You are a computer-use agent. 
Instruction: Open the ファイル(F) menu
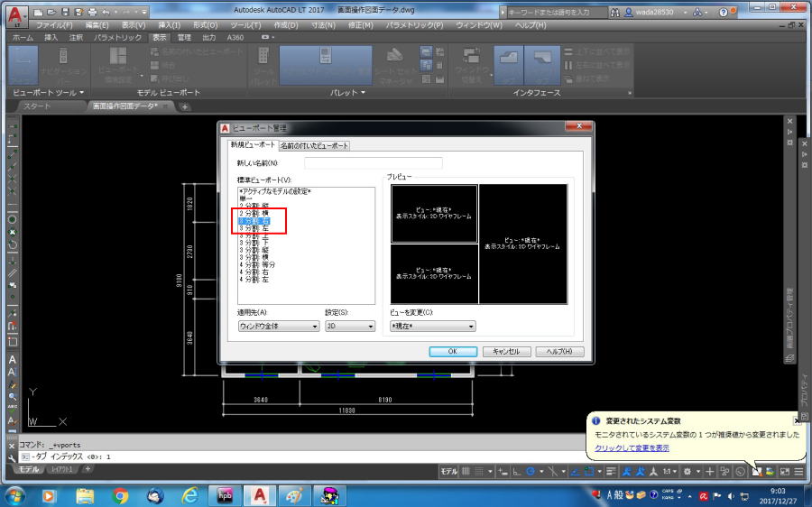pyautogui.click(x=54, y=25)
